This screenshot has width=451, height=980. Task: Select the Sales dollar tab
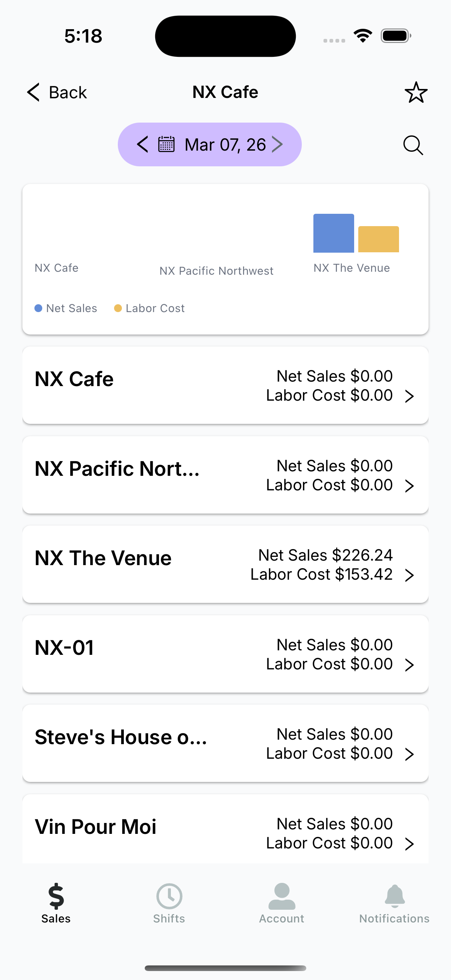56,903
